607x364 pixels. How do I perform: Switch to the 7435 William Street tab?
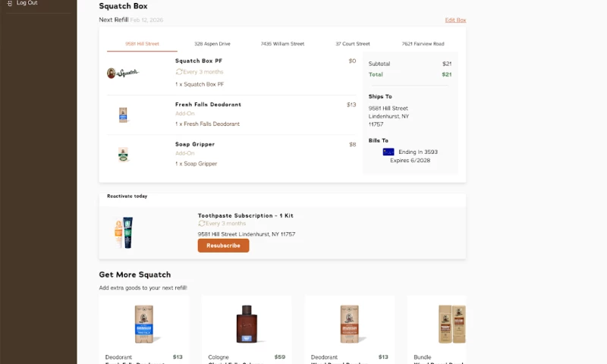282,44
